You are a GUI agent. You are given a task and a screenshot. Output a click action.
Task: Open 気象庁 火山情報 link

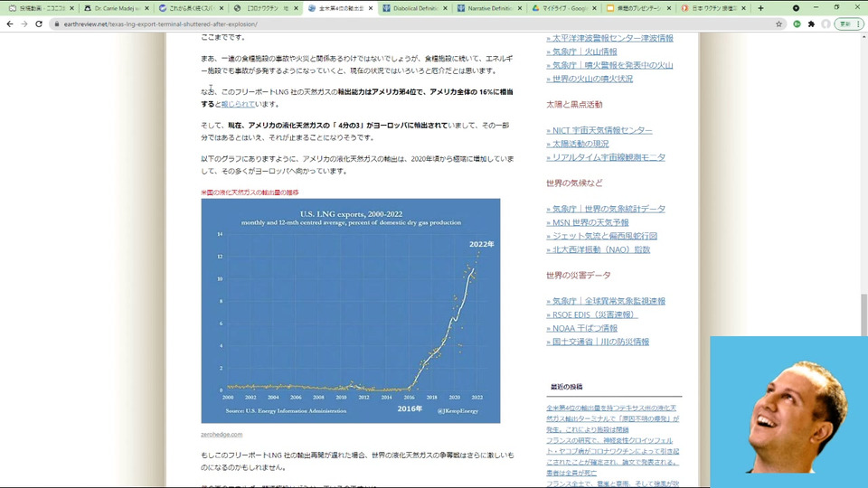pyautogui.click(x=581, y=52)
